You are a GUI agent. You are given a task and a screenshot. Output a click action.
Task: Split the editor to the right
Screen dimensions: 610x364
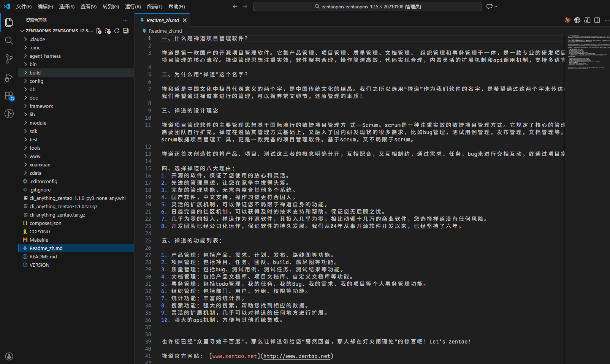(597, 20)
